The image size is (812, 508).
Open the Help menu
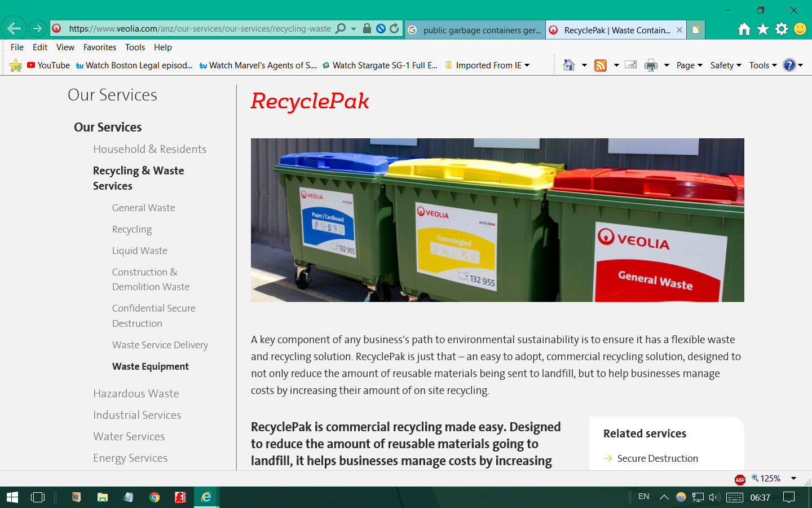coord(163,47)
